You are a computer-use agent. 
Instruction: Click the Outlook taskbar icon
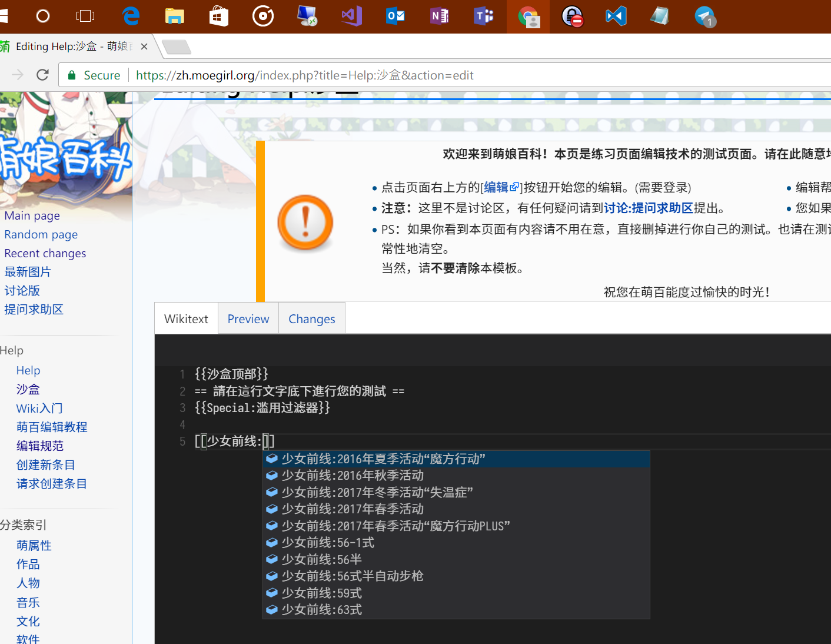(x=395, y=16)
